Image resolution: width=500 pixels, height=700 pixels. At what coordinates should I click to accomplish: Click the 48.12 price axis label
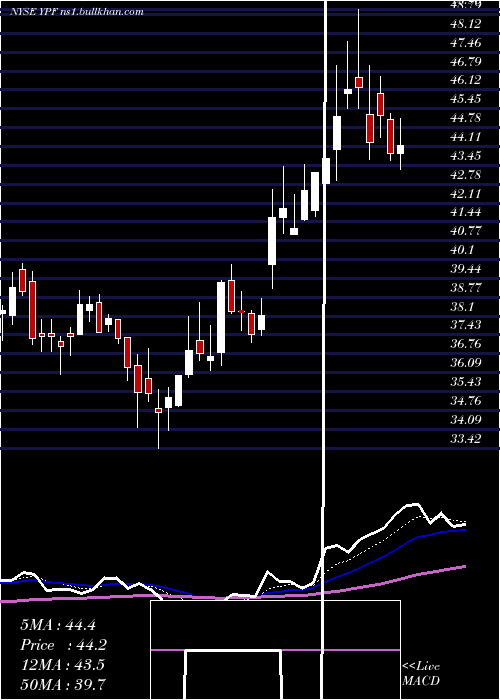point(465,24)
